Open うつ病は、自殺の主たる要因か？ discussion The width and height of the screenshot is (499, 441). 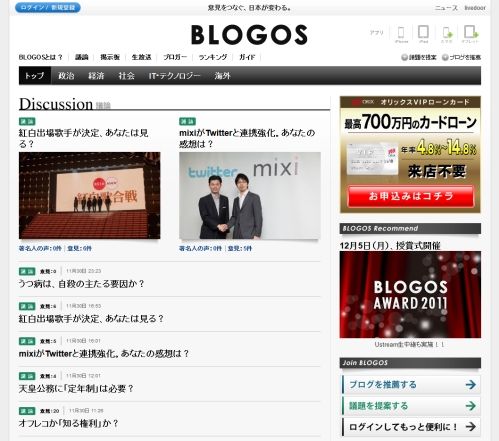[82, 284]
